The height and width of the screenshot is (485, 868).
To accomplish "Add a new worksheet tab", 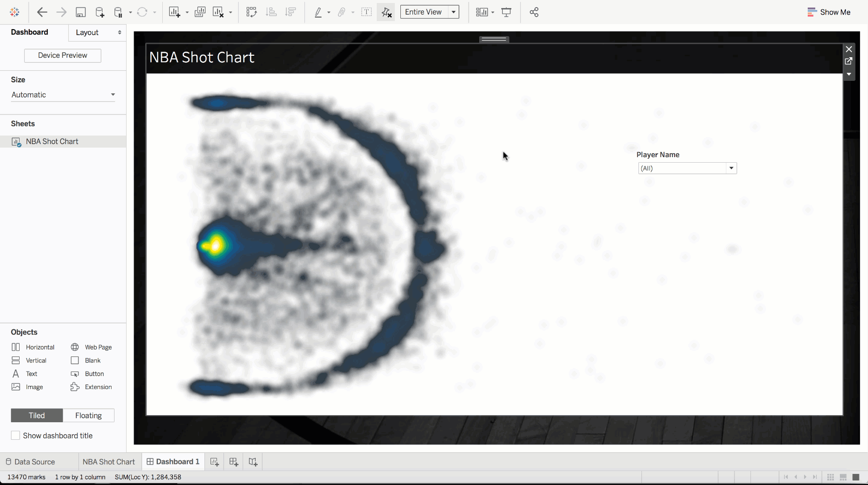I will [x=214, y=462].
